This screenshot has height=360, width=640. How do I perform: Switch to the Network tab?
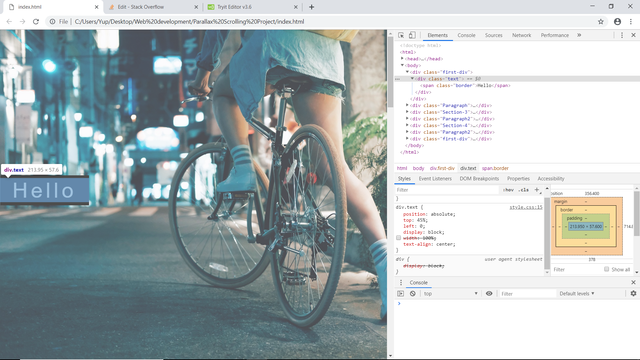pyautogui.click(x=522, y=35)
